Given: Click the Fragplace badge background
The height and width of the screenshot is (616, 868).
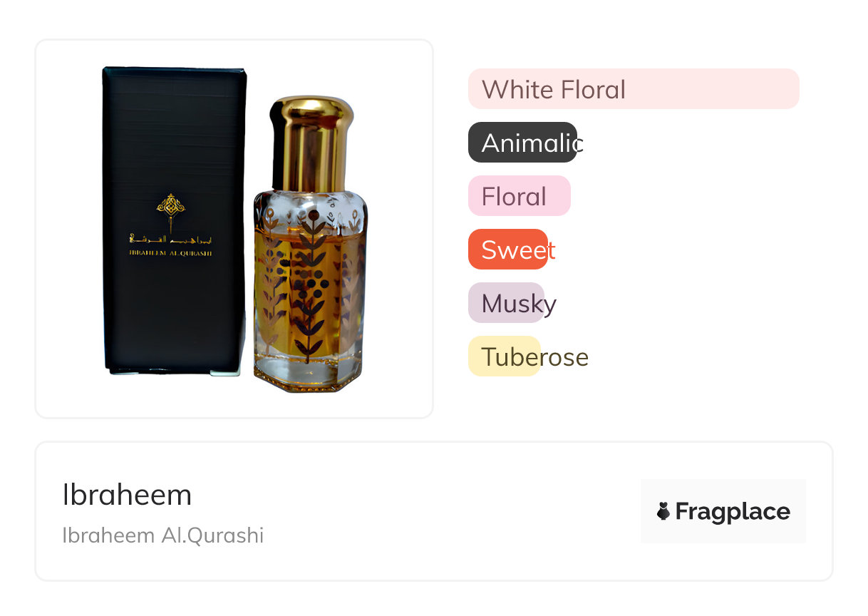Looking at the screenshot, I should tap(723, 511).
